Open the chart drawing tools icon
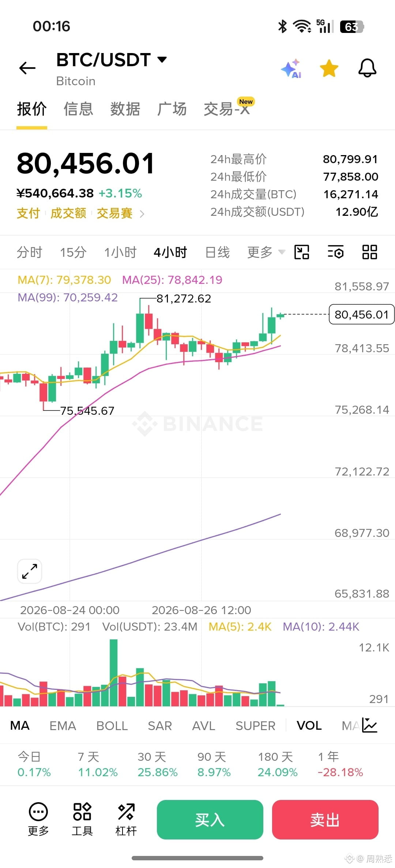Image resolution: width=395 pixels, height=868 pixels. (x=302, y=252)
